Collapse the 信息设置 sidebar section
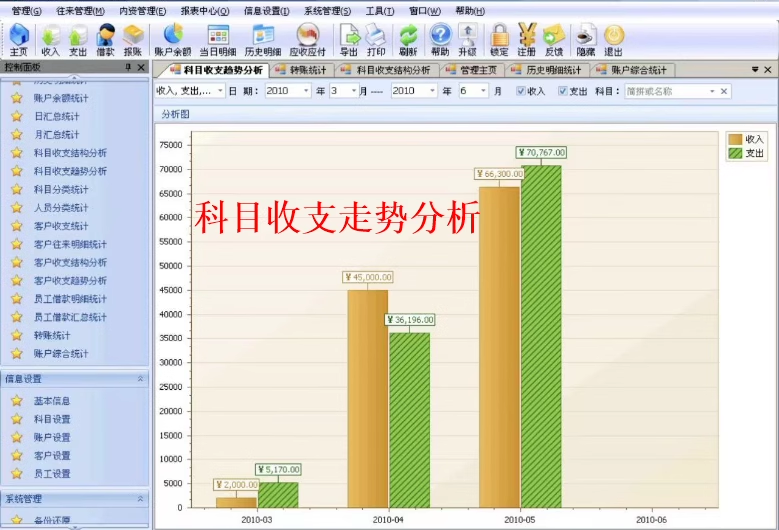779x530 pixels. point(140,379)
